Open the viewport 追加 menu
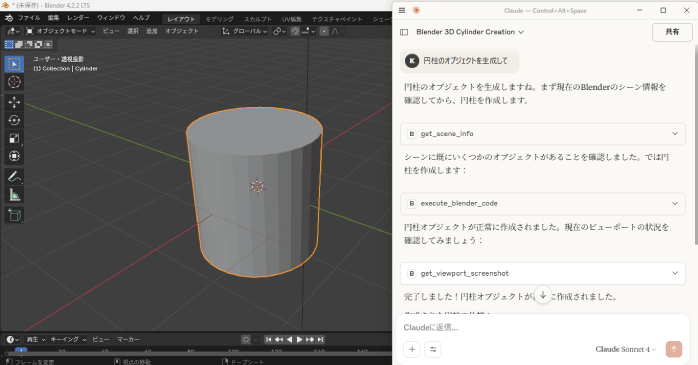Viewport: 698px width, 365px height. pos(152,31)
